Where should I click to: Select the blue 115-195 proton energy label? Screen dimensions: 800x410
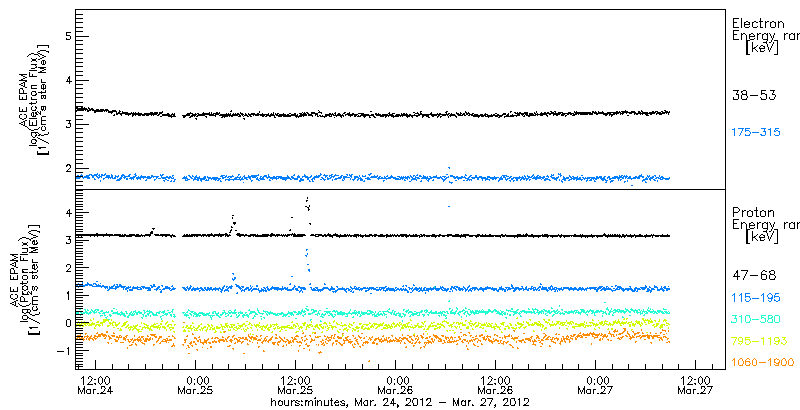click(756, 298)
